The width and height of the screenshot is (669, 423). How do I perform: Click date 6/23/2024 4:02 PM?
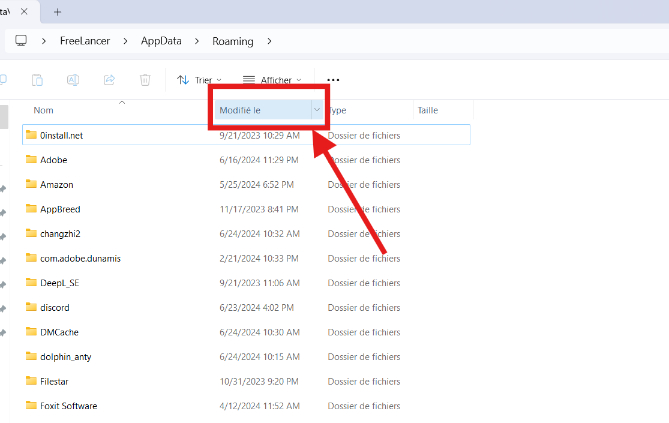pyautogui.click(x=256, y=307)
